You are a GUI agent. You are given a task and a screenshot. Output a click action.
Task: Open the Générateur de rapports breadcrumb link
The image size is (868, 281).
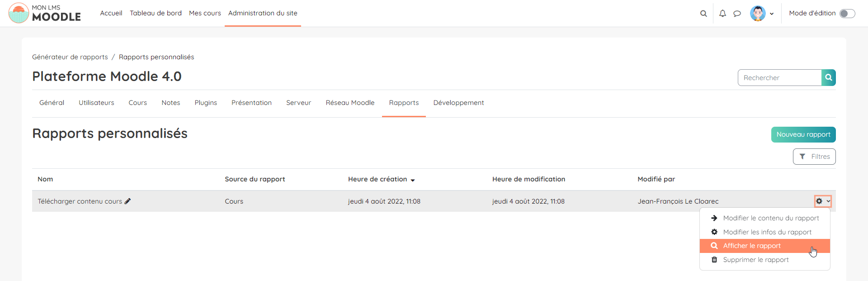coord(70,57)
